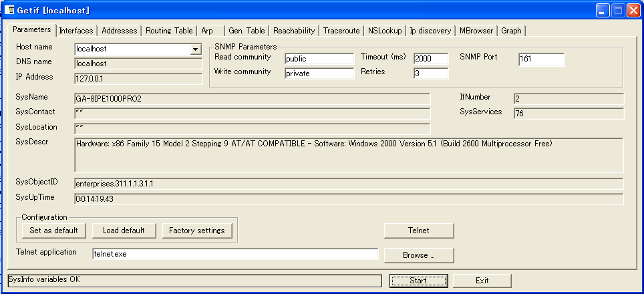Viewport: 644px width, 294px height.
Task: Switch to the Reachability tab
Action: point(294,31)
